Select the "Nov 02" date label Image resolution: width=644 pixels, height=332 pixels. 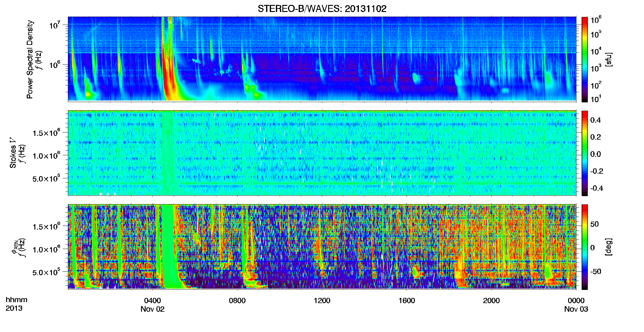[152, 309]
